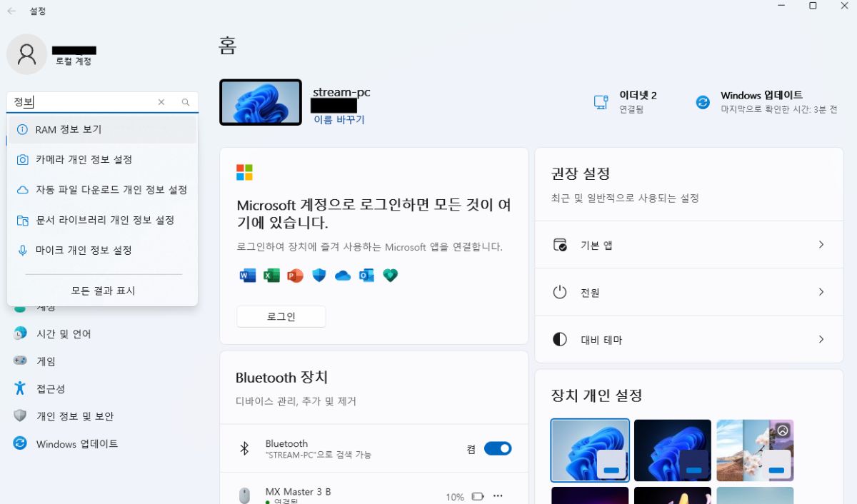Click the sidebar Windows 업데이트 sync icon
This screenshot has width=857, height=504.
(20, 443)
